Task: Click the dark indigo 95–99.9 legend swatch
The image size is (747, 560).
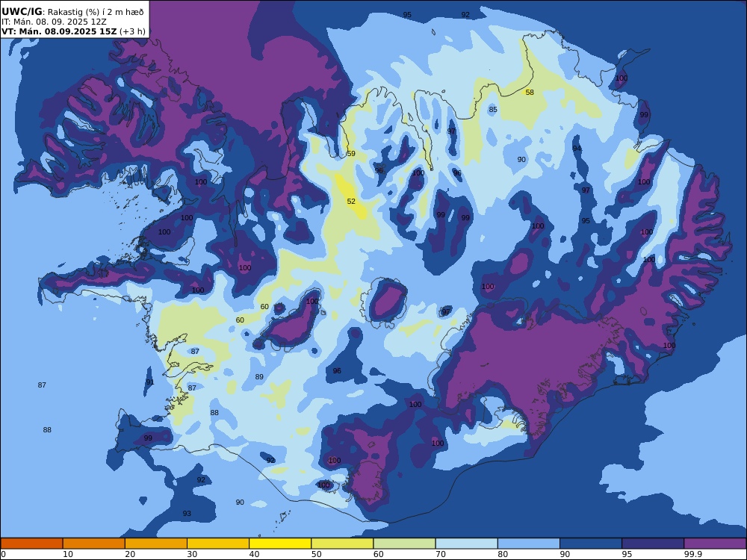Action: click(x=653, y=544)
